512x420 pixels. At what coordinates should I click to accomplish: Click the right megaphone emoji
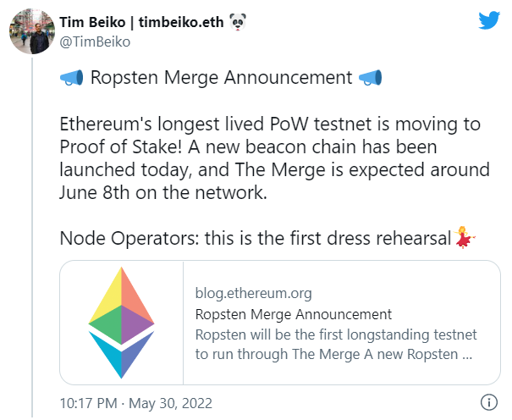tap(370, 78)
